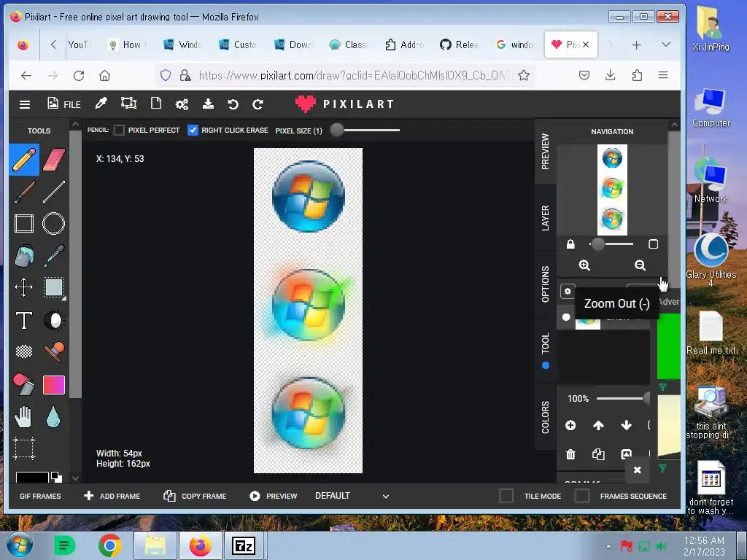The image size is (747, 560).
Task: Delete layer with trash icon
Action: 570,454
